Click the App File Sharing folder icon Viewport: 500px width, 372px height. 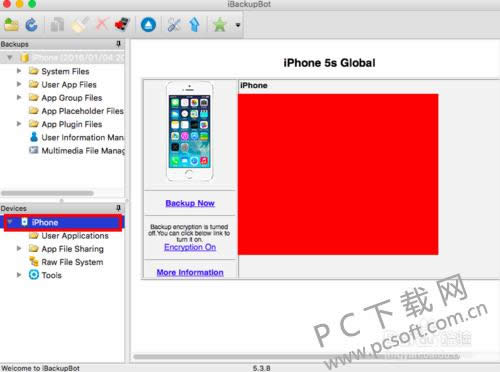click(x=33, y=248)
